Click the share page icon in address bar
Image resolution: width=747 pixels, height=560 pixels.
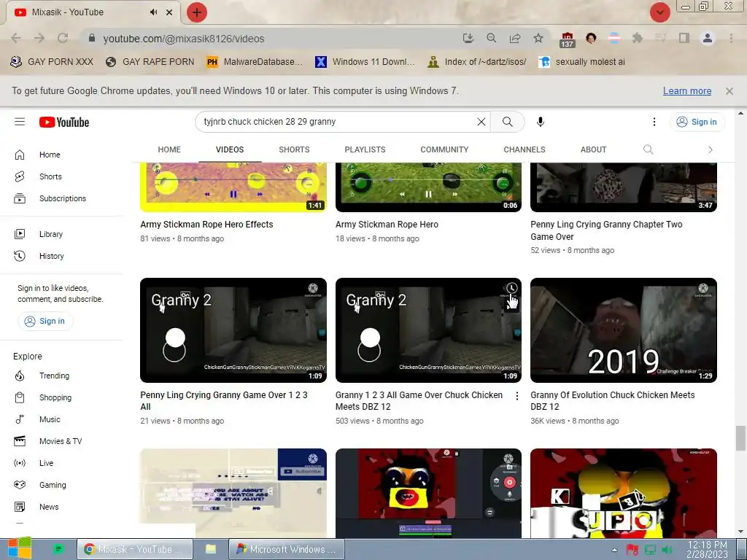click(x=515, y=38)
